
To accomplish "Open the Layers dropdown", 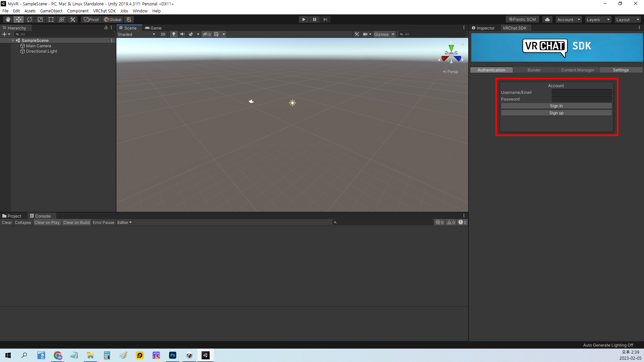I will [x=598, y=19].
